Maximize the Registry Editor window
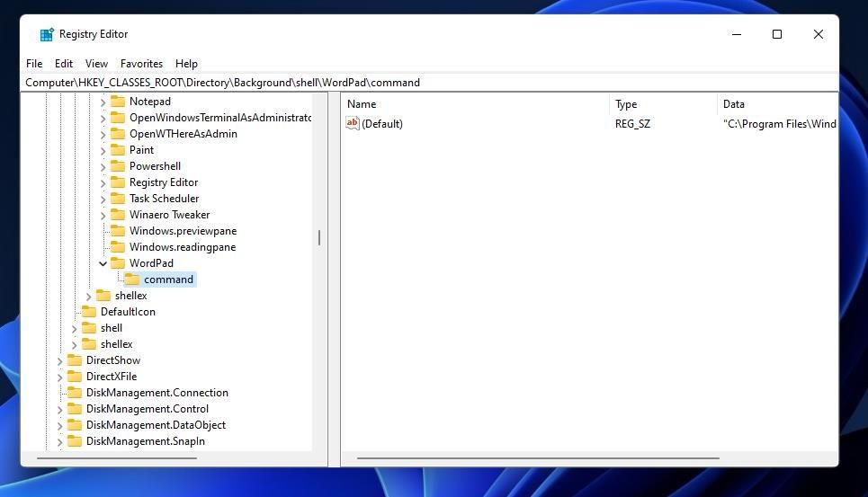The height and width of the screenshot is (497, 868). point(777,34)
